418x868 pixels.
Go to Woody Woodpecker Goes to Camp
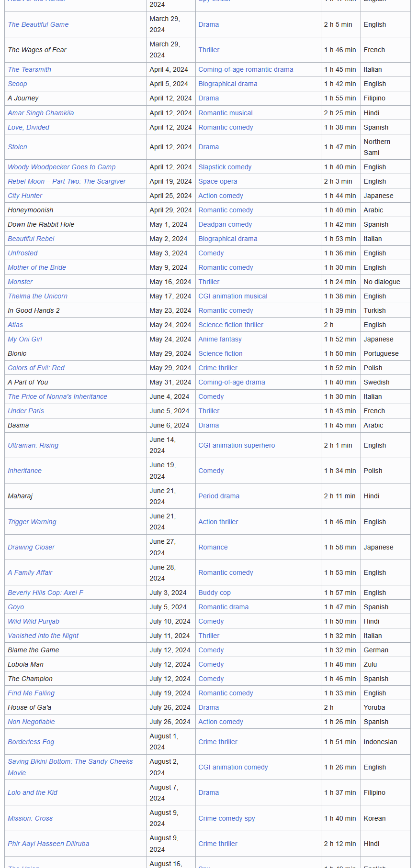62,167
